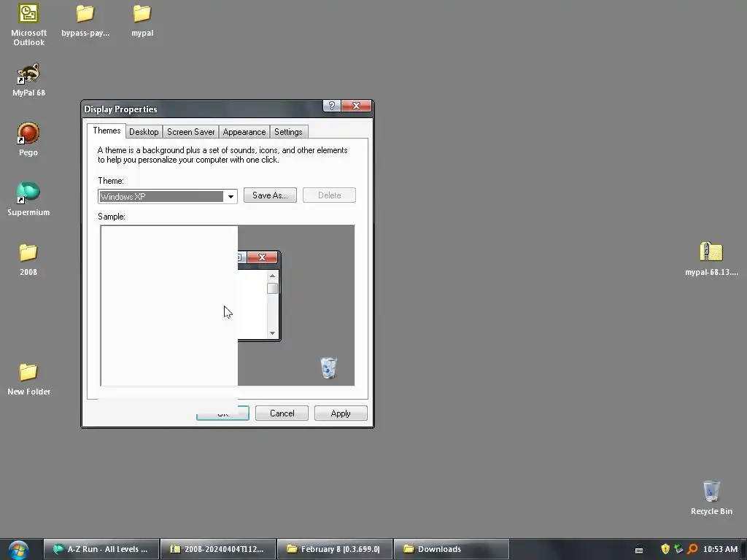The width and height of the screenshot is (747, 560).
Task: Click the Cancel button
Action: [x=282, y=413]
